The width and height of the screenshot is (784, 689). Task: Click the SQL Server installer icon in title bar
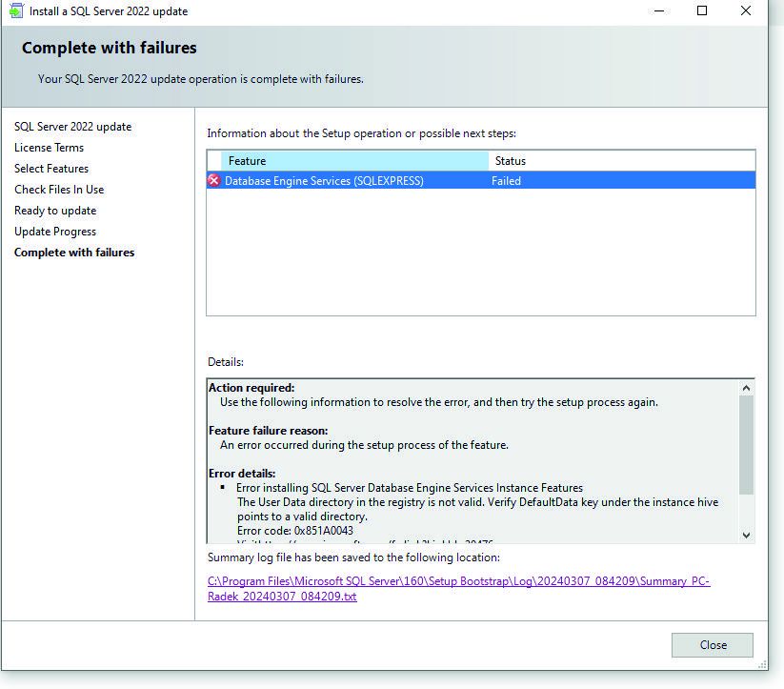[13, 10]
